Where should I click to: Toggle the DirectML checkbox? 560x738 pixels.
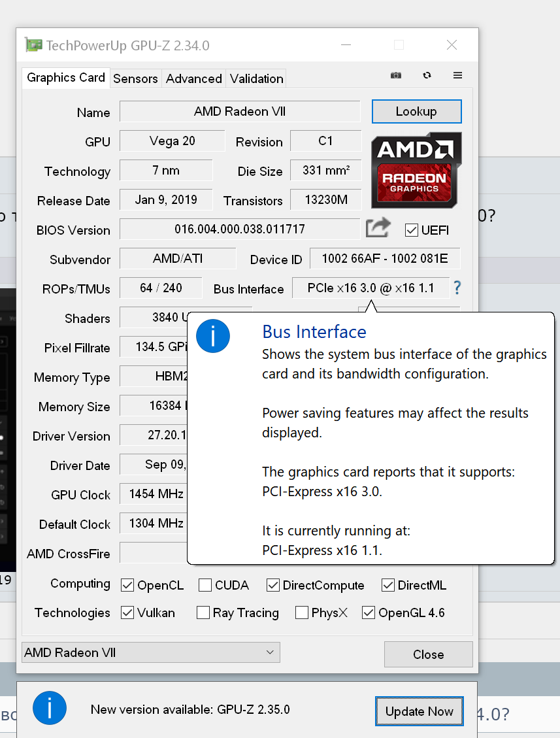coord(387,585)
